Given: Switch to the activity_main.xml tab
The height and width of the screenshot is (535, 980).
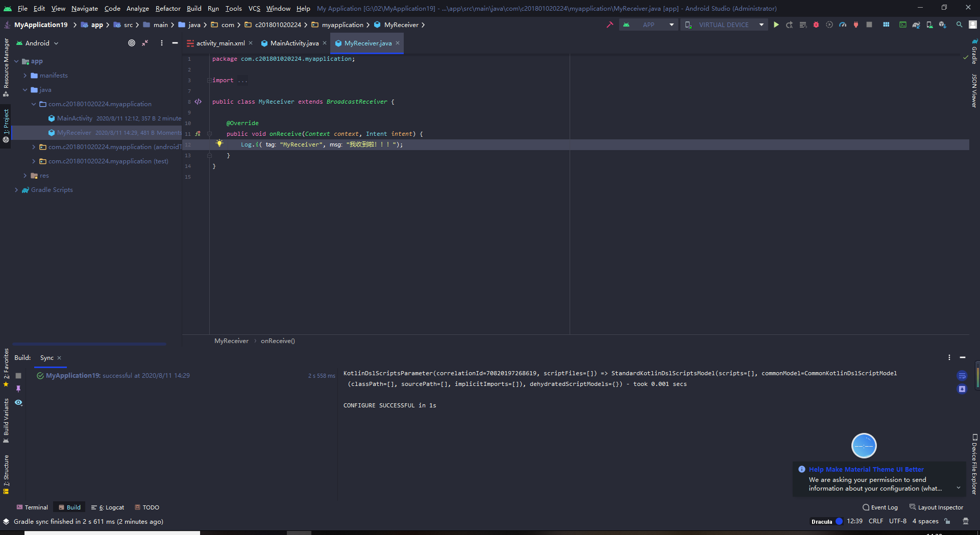Looking at the screenshot, I should pos(220,43).
